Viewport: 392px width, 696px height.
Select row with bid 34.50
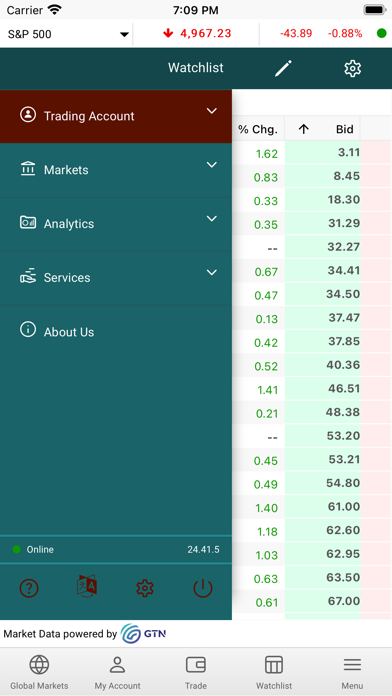click(x=312, y=294)
